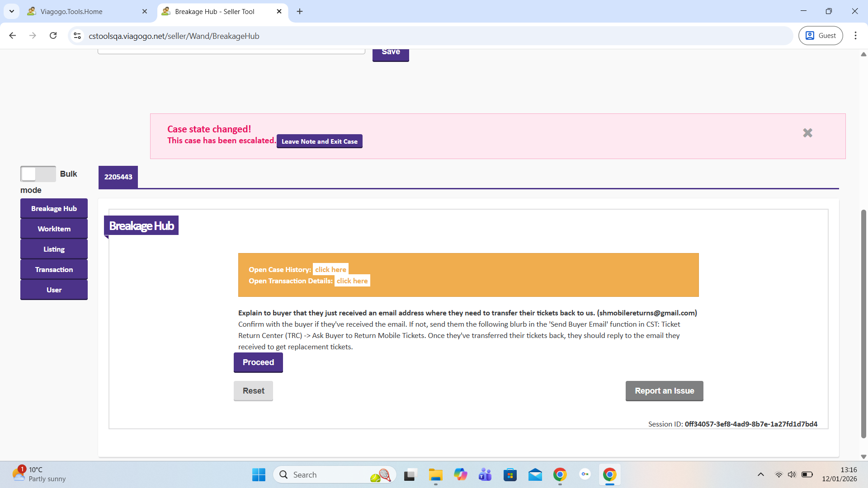Reload the page with the refresh icon
Viewport: 868px width, 488px height.
click(53, 36)
